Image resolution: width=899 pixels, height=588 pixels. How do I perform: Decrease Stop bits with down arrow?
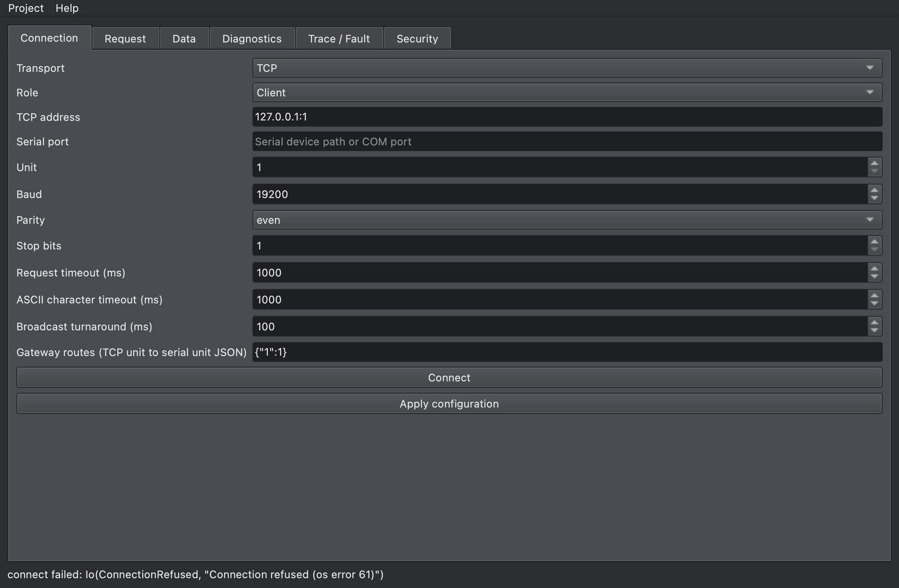tap(874, 250)
